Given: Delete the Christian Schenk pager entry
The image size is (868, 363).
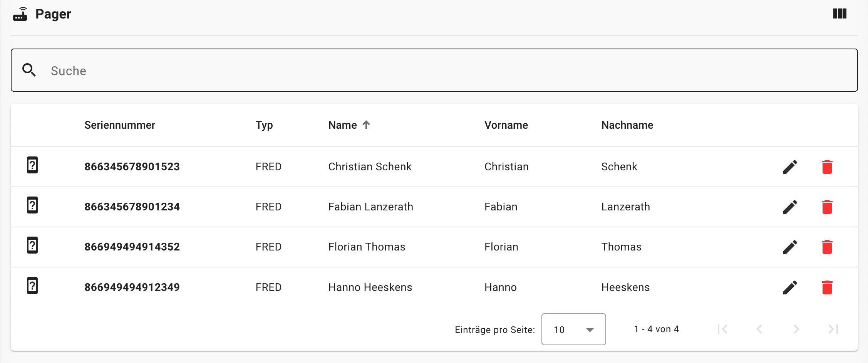Looking at the screenshot, I should tap(827, 167).
